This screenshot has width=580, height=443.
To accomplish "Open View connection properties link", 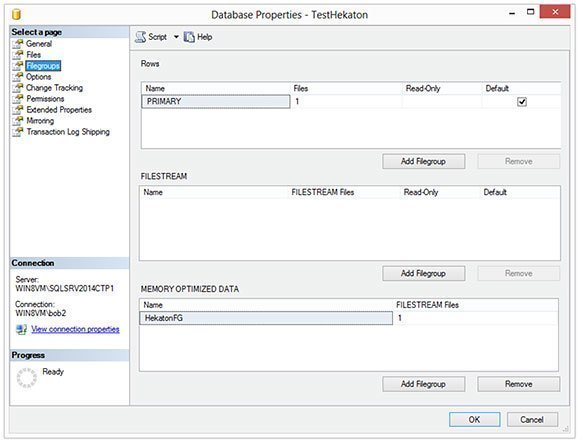I will (75, 329).
